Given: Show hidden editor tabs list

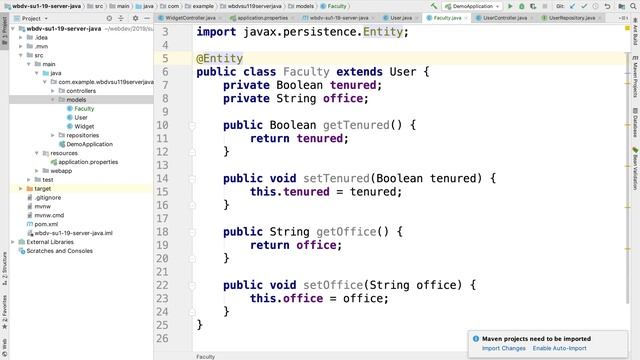Looking at the screenshot, I should (623, 18).
